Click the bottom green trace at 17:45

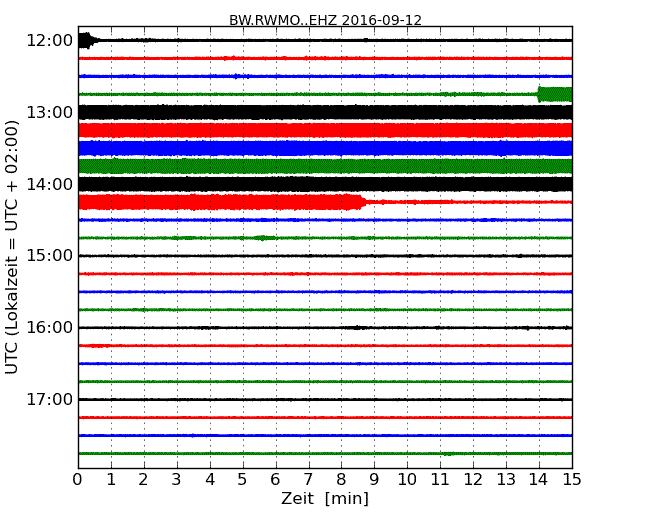(325, 454)
